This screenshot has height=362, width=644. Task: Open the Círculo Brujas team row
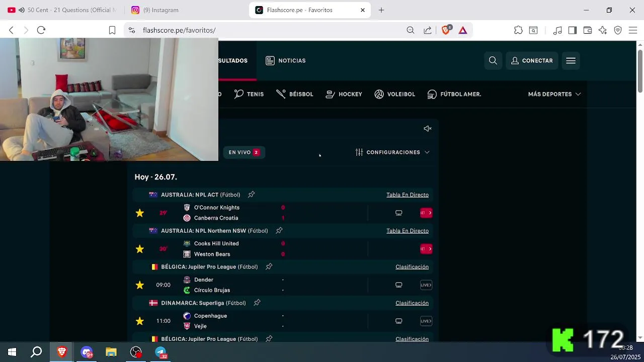point(212,291)
